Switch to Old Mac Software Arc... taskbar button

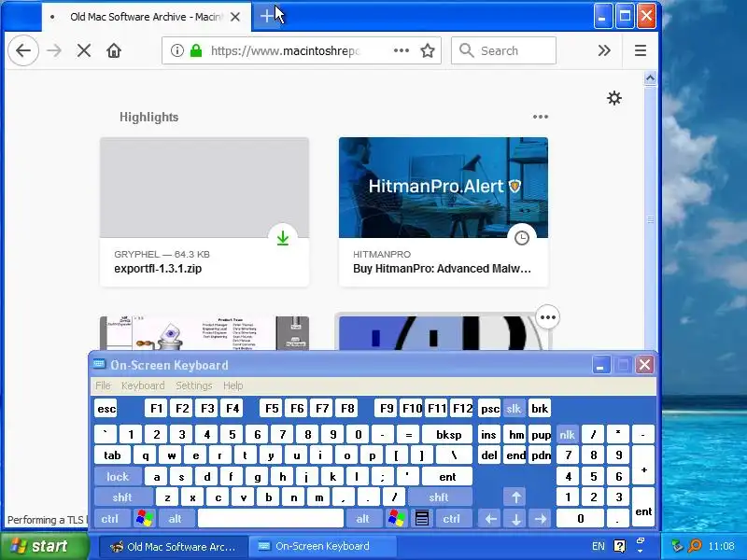click(x=174, y=546)
